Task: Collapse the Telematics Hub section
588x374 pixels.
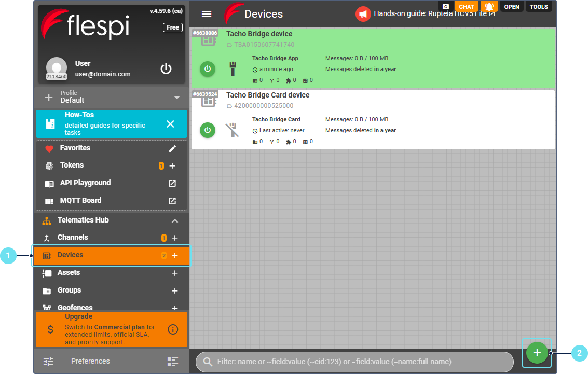Action: tap(175, 221)
